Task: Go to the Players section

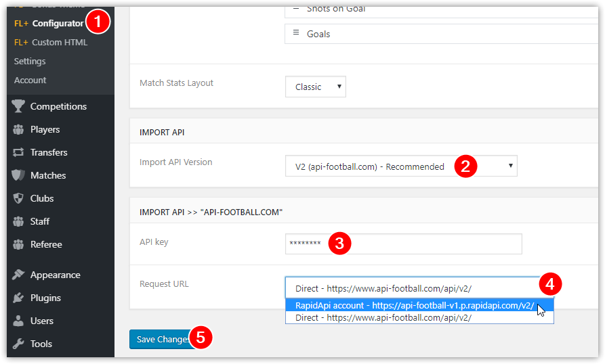Action: [x=45, y=129]
